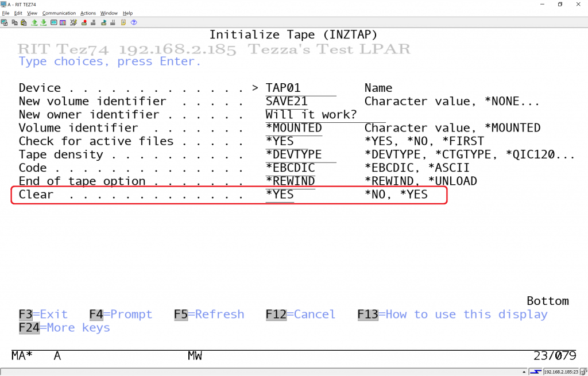Open Help via the blue question mark icon

tap(134, 23)
